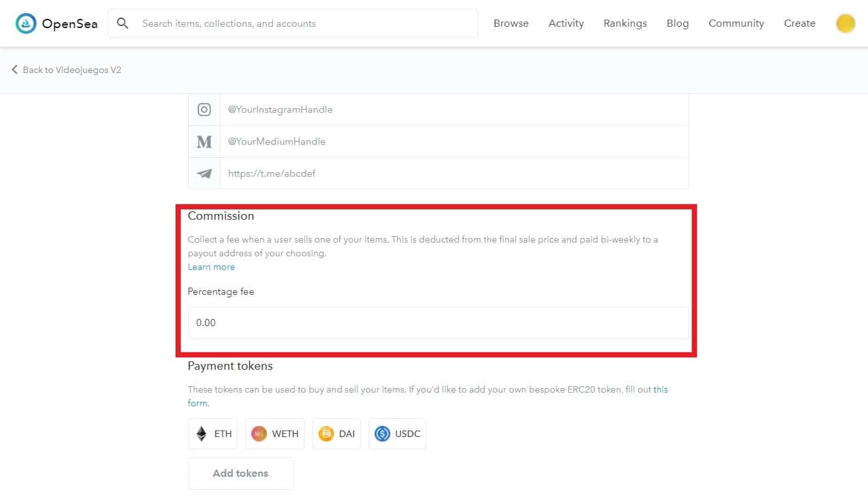Go to the Rankings page

[625, 23]
